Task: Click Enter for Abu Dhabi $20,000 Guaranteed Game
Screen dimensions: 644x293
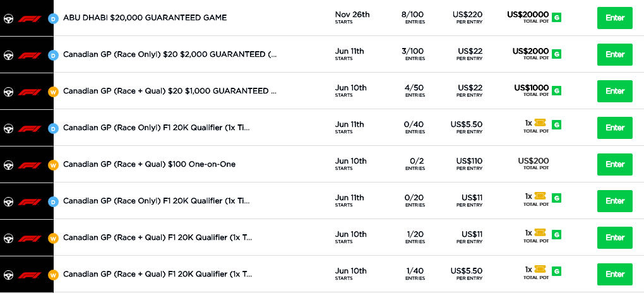Action: tap(615, 18)
